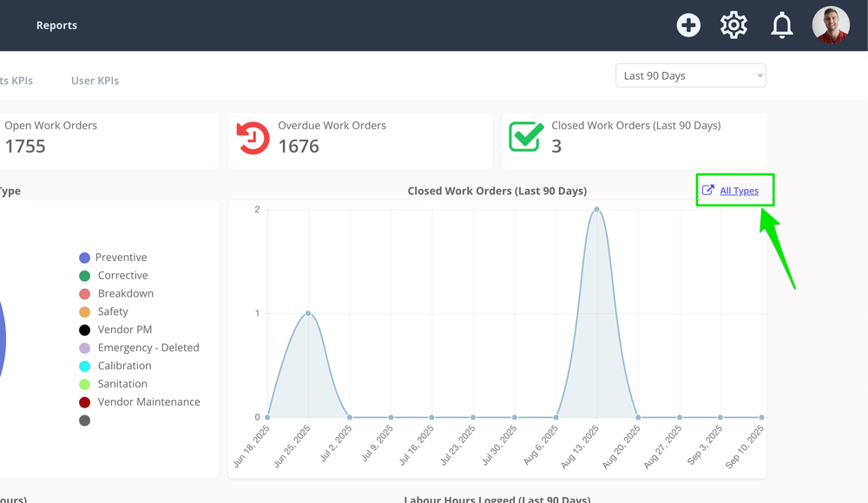Open the settings gear icon

733,25
